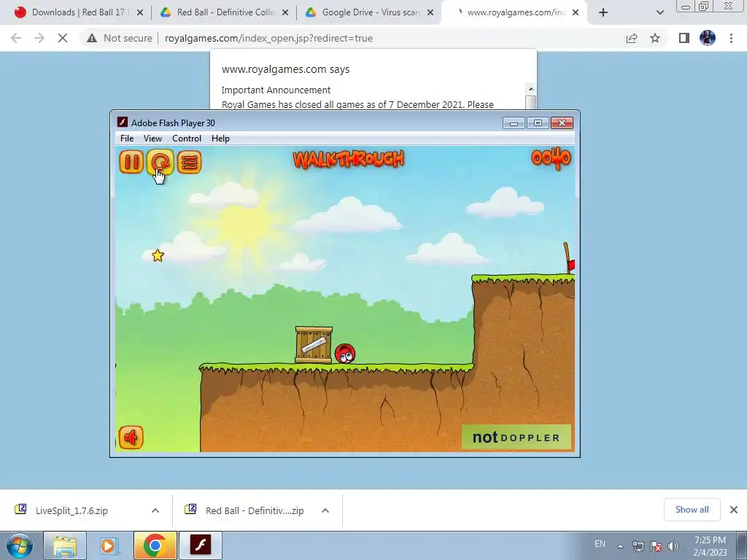
Task: Toggle Chrome side panel
Action: click(x=684, y=38)
